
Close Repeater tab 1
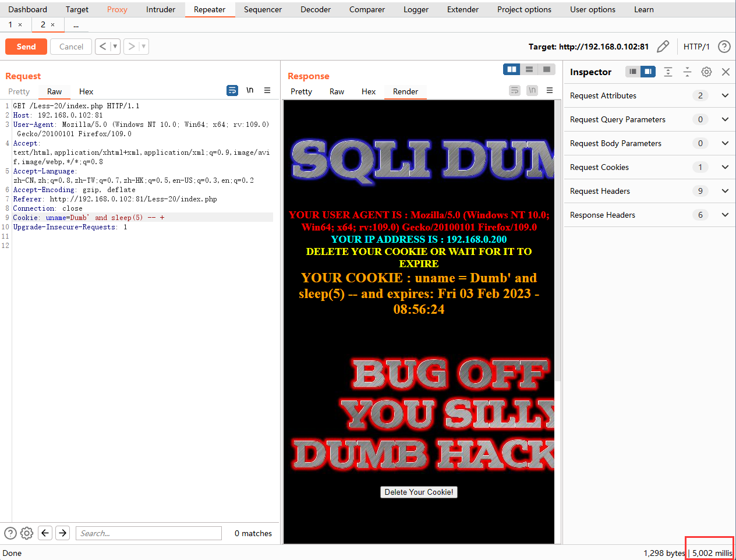click(20, 24)
